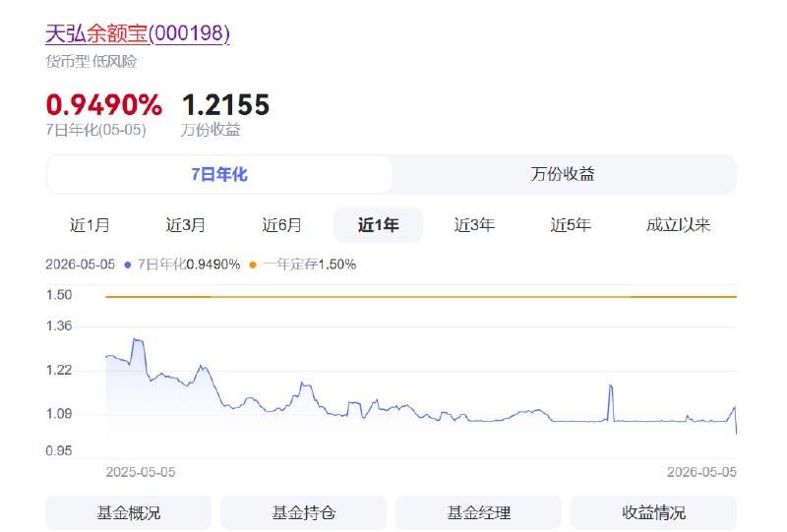Click the tall spike on the yield curve
Image resolution: width=787 pixels, height=532 pixels.
point(611,401)
